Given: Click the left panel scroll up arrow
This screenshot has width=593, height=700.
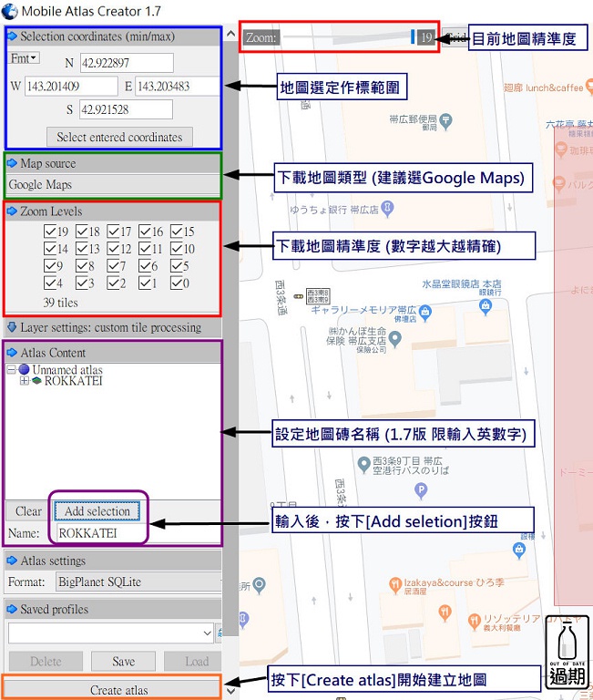Looking at the screenshot, I should point(230,34).
